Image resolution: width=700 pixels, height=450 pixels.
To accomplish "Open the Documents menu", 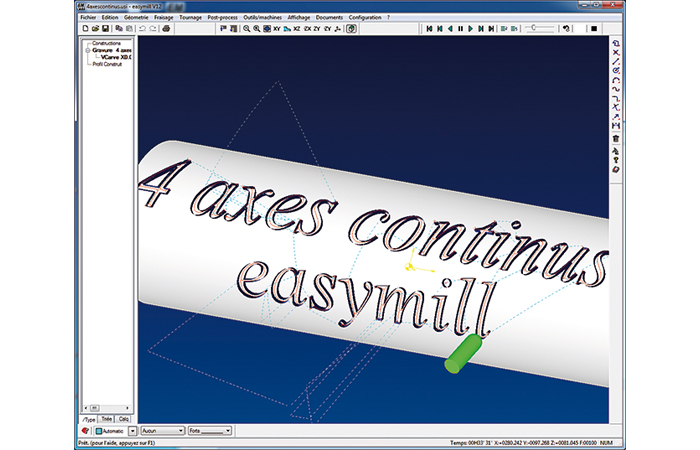I will (329, 17).
